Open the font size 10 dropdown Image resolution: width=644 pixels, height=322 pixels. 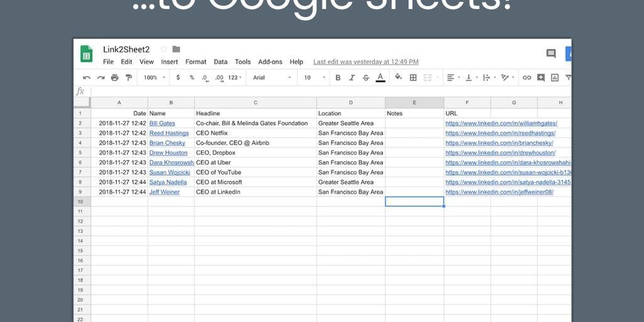click(314, 77)
